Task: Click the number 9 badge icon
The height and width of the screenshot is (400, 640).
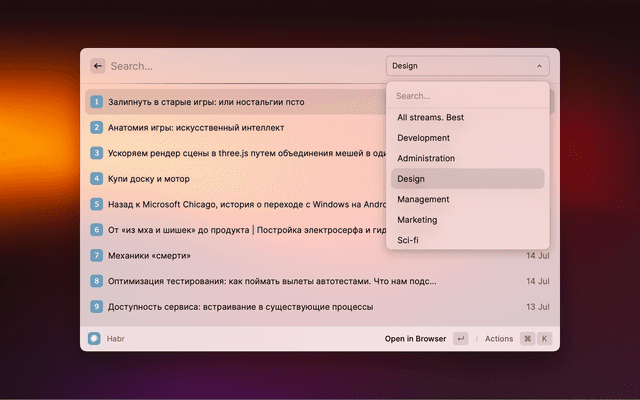Action: coord(97,307)
